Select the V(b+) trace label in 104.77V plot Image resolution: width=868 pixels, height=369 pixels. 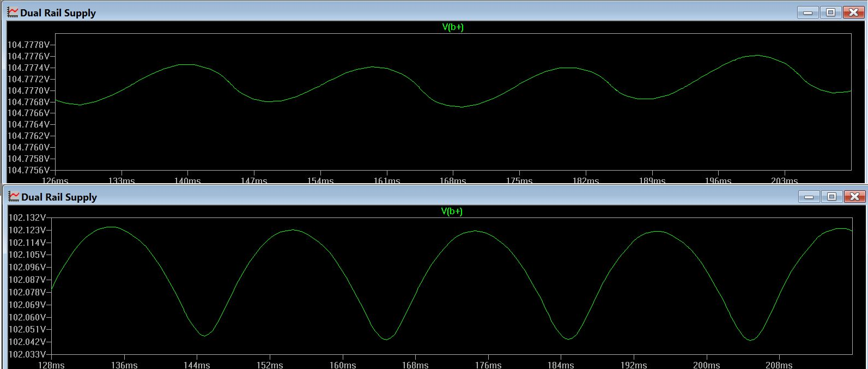453,27
